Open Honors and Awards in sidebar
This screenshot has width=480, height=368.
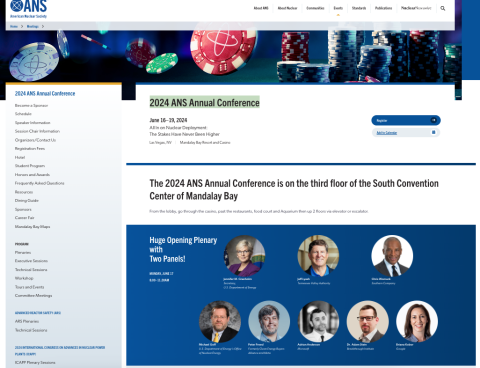pos(32,175)
